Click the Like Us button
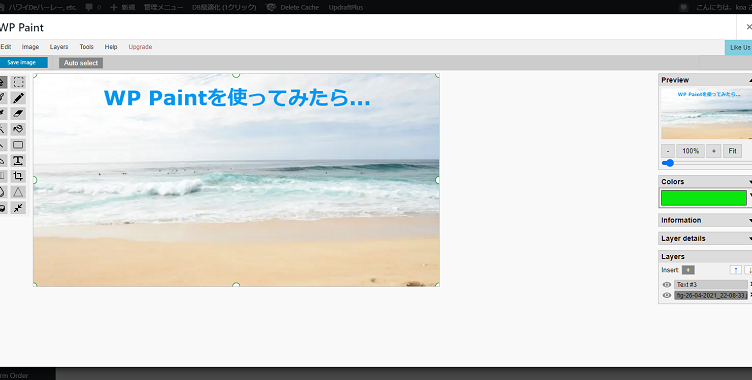The width and height of the screenshot is (752, 380). pos(739,48)
